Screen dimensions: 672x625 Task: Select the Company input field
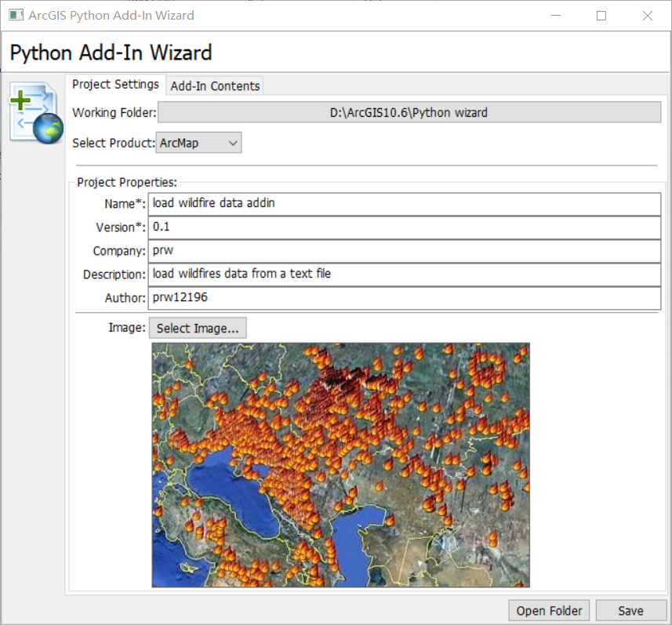[405, 251]
